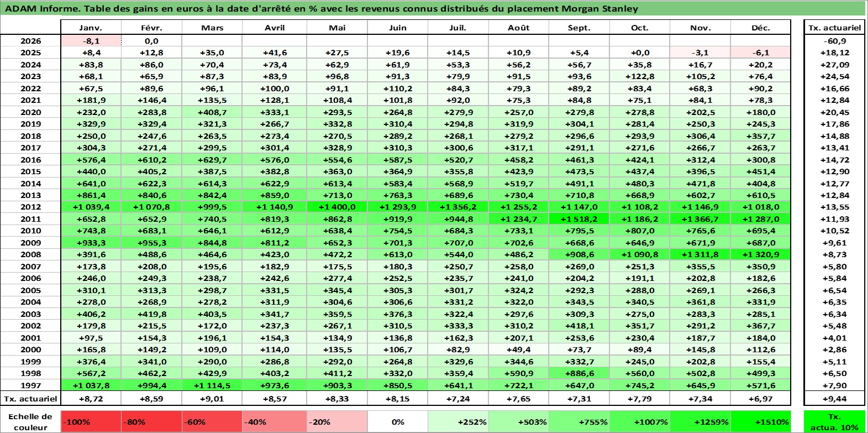Select the -100% red color scale swatch

click(x=91, y=421)
